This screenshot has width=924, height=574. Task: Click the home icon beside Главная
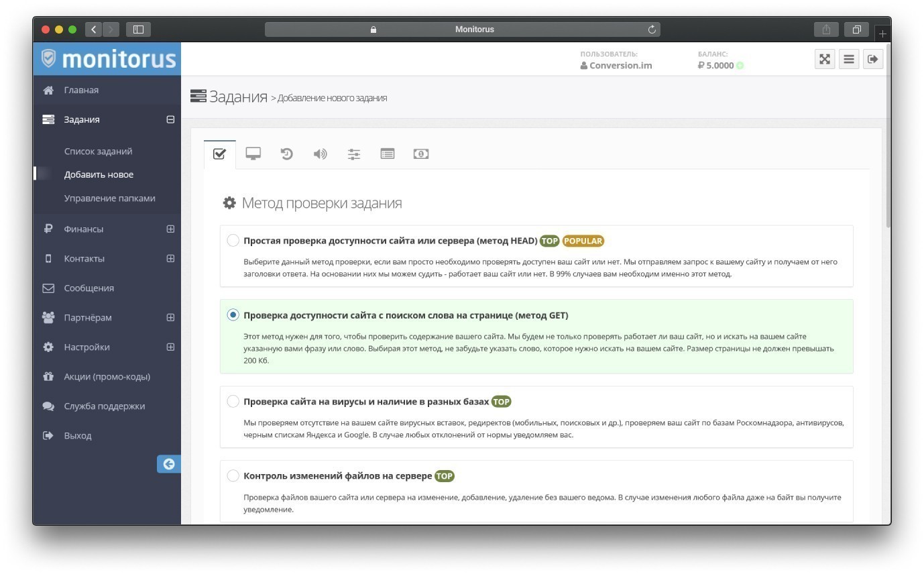48,90
